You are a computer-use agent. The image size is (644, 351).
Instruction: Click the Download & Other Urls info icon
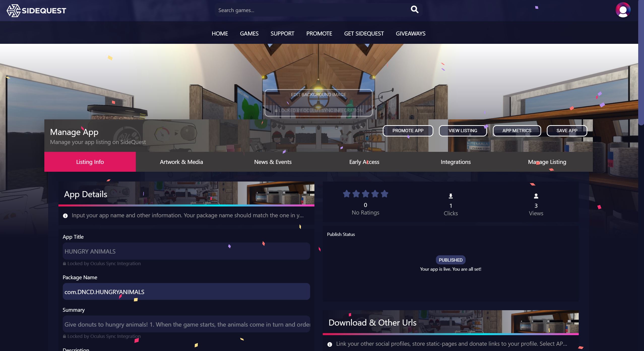(x=330, y=344)
